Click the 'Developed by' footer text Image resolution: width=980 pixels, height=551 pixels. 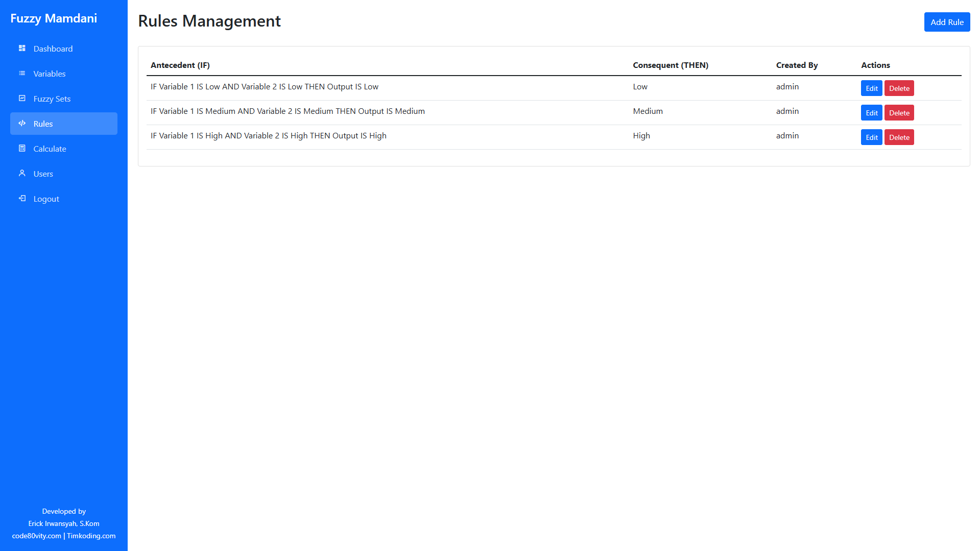click(x=64, y=511)
